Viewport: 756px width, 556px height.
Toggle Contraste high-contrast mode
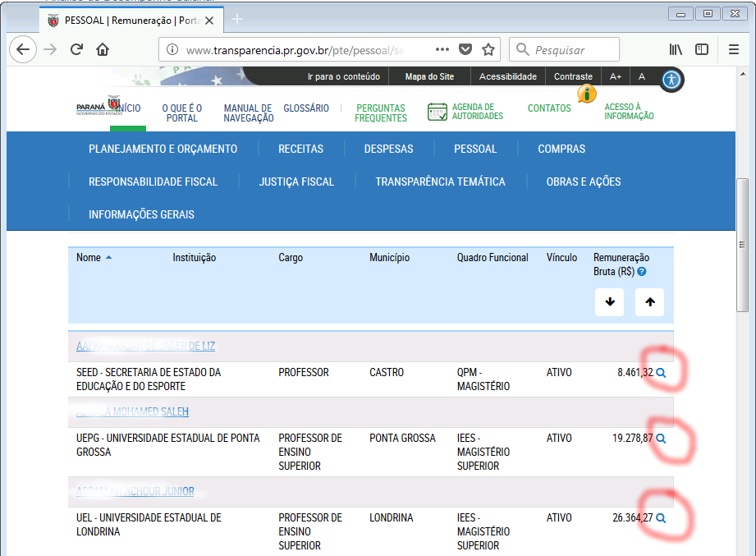[573, 76]
